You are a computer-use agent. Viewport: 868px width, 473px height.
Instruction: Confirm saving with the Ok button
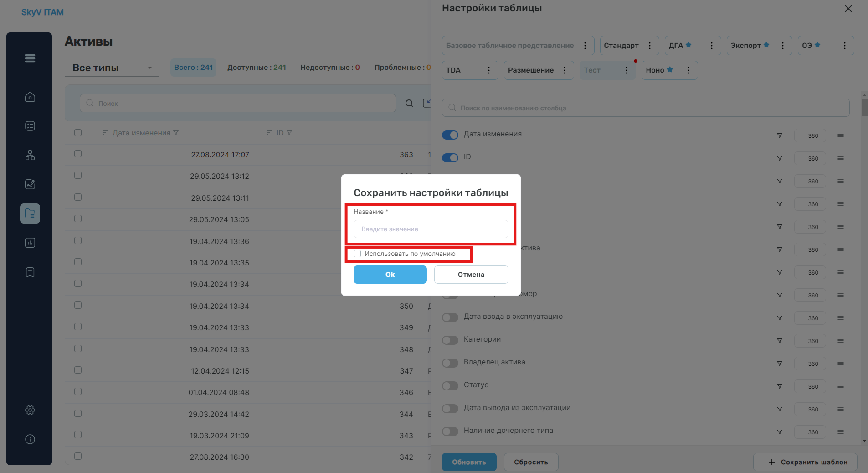coord(390,275)
